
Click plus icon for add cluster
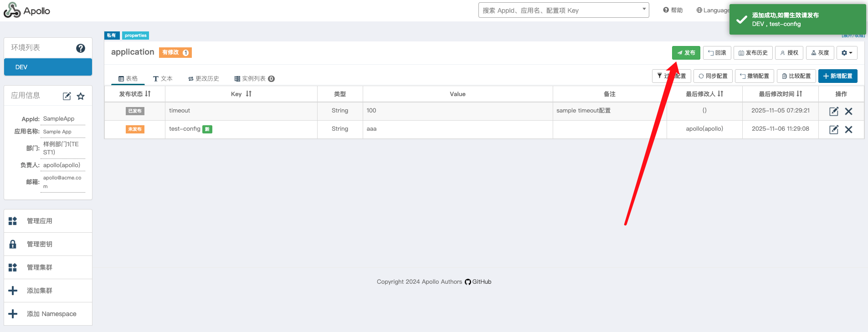click(x=13, y=291)
